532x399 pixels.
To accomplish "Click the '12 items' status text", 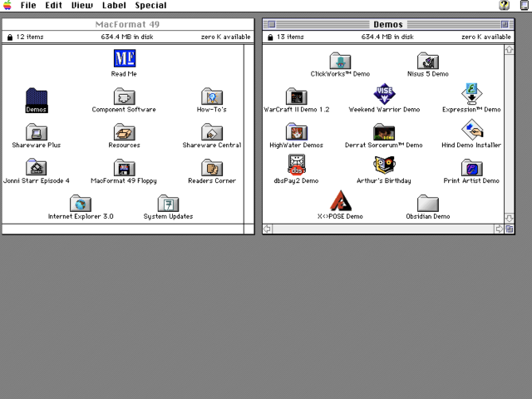I will click(30, 37).
